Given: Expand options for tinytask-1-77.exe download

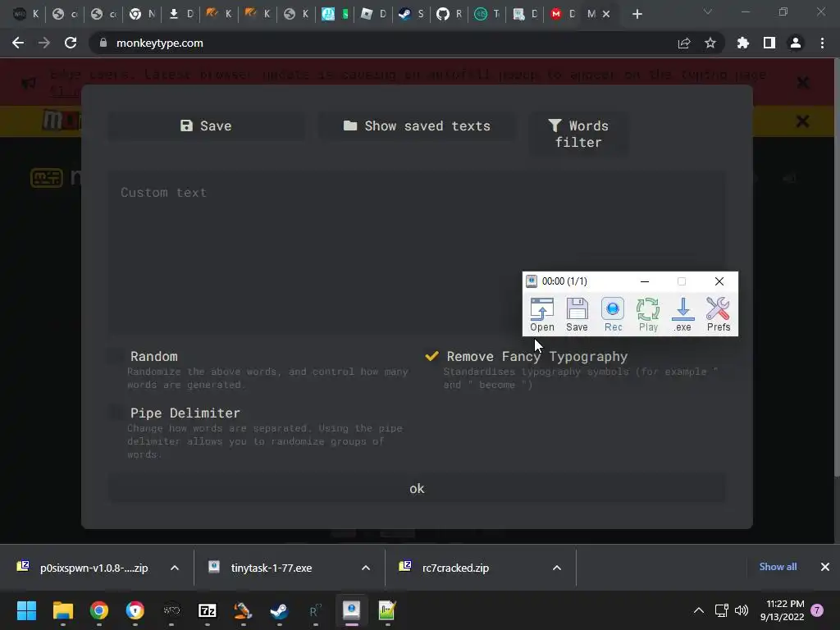Looking at the screenshot, I should tap(366, 568).
